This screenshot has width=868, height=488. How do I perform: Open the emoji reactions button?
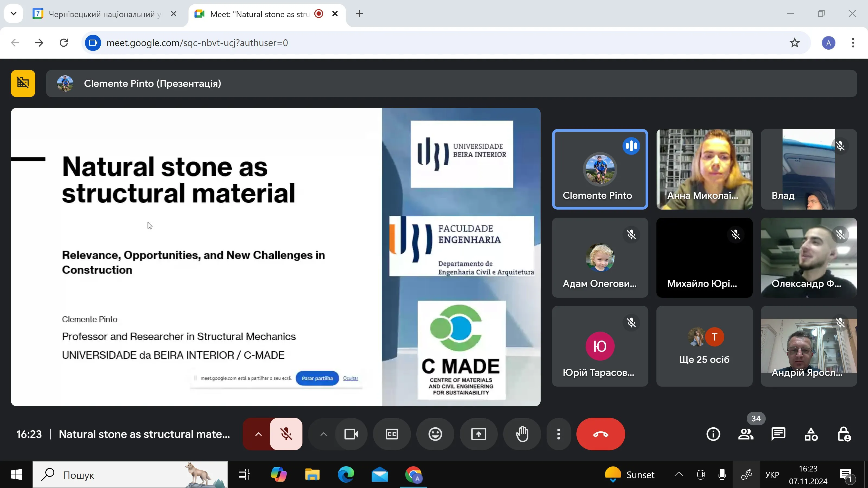(x=435, y=434)
